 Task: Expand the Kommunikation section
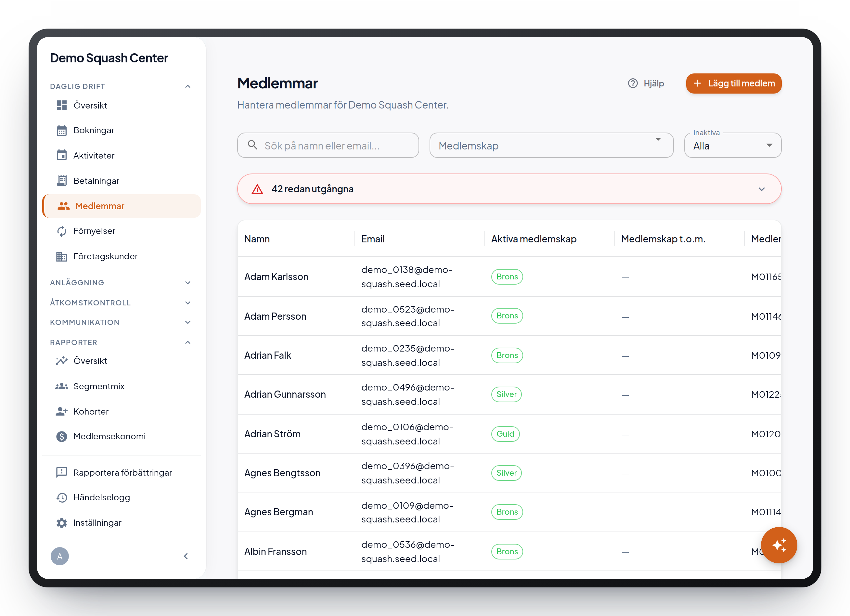[x=188, y=322]
